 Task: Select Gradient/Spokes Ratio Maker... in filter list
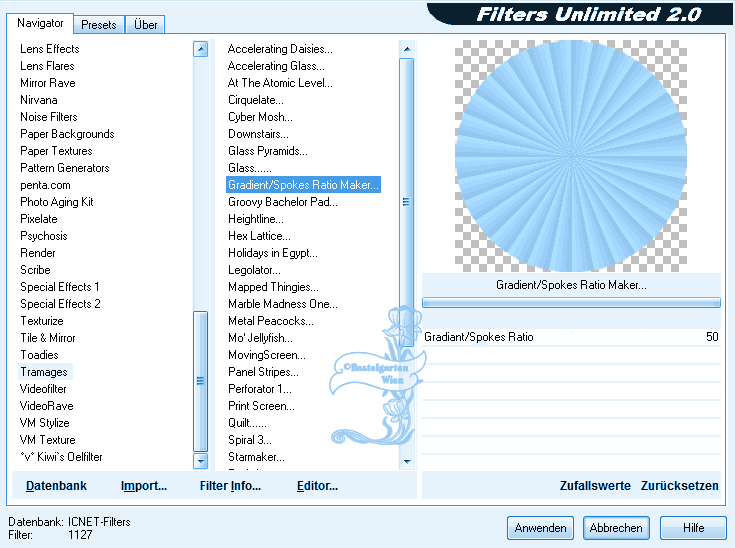pos(303,185)
